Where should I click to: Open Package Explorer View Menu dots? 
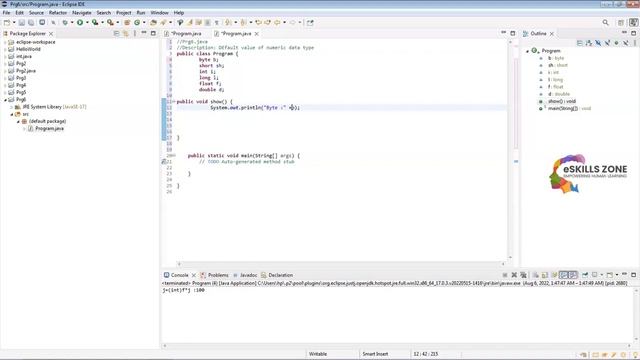click(x=135, y=33)
